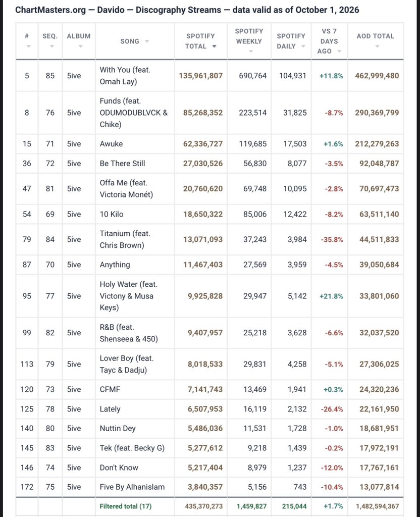
Task: Click the +21.8% change value
Action: (331, 296)
